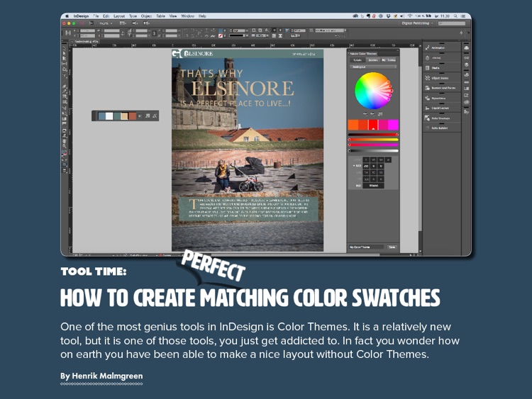This screenshot has width=532, height=399.
Task: Switch to the My Themes tab
Action: click(389, 60)
